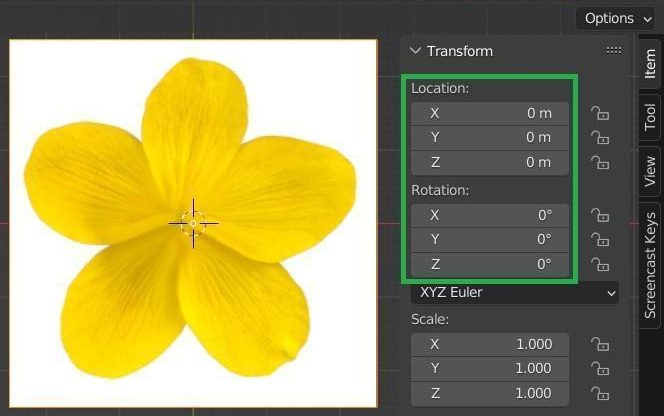Toggle the lock for Scale Z
The height and width of the screenshot is (416, 664).
click(x=600, y=394)
